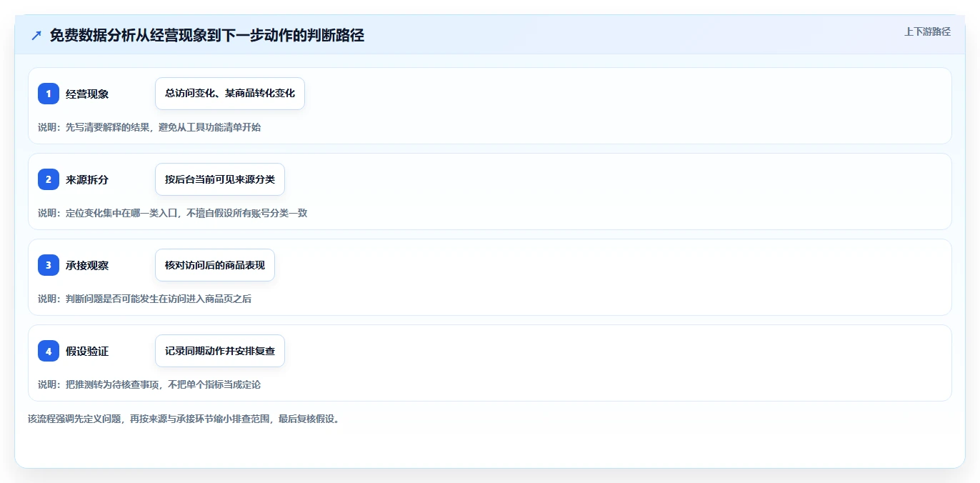
Task: Click the 经营现象 step label
Action: tap(87, 94)
